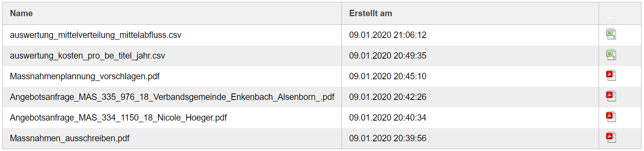This screenshot has height=151, width=644.
Task: Select creation time 09.01.2020 20:40:34
Action: click(388, 118)
